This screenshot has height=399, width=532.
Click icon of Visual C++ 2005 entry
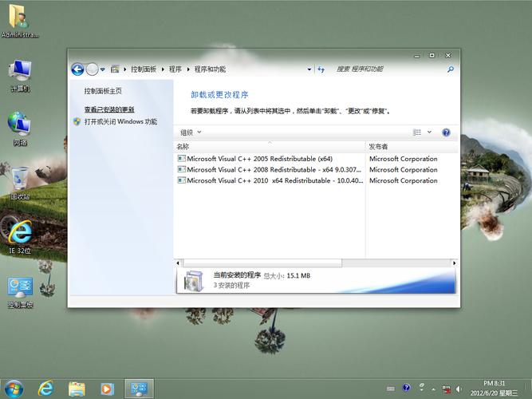point(182,158)
